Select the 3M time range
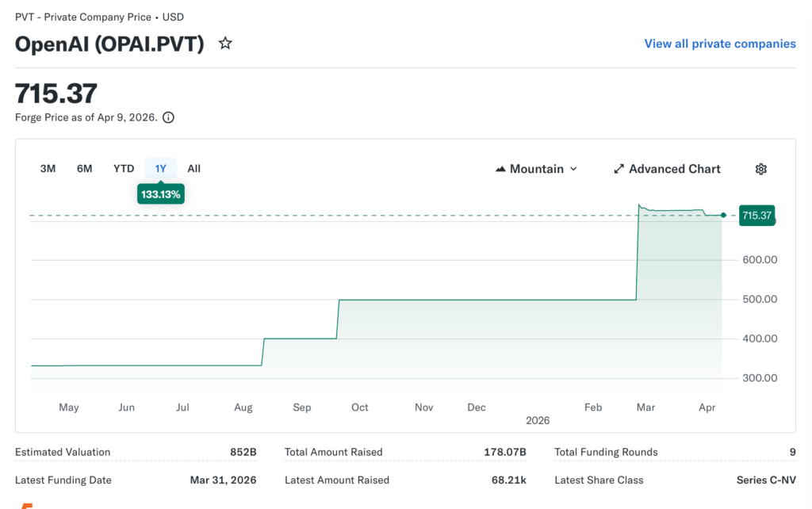This screenshot has width=812, height=509. 48,168
